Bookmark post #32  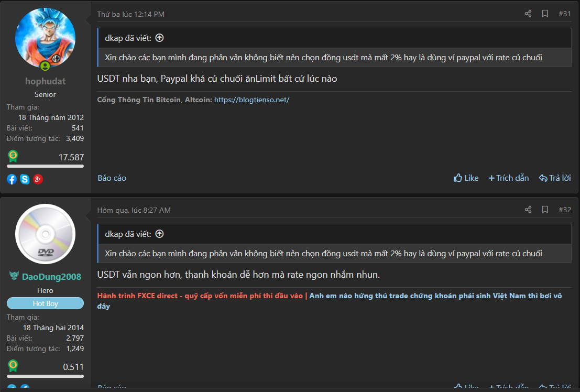point(545,210)
